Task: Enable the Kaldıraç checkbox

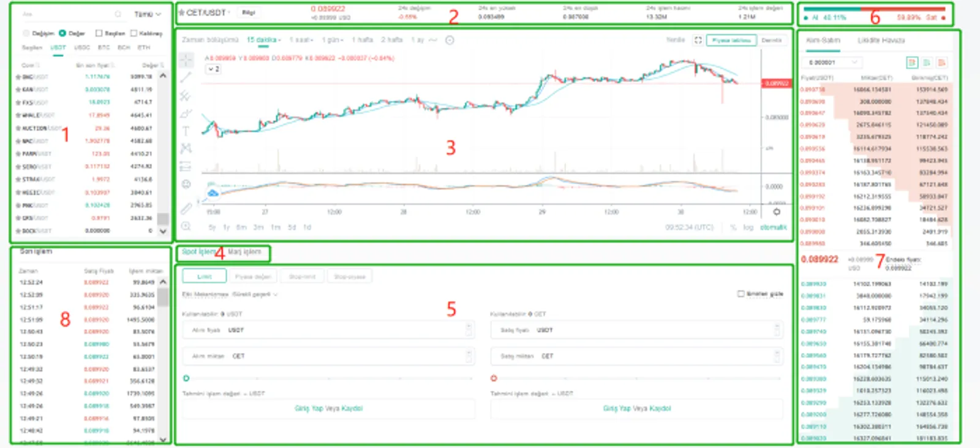Action: pos(134,33)
